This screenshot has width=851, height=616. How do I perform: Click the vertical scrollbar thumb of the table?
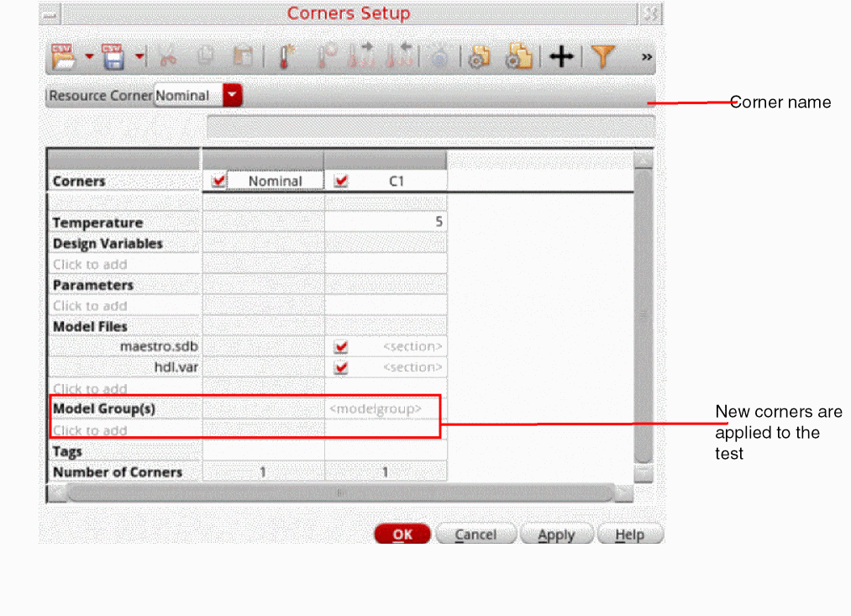(x=644, y=315)
